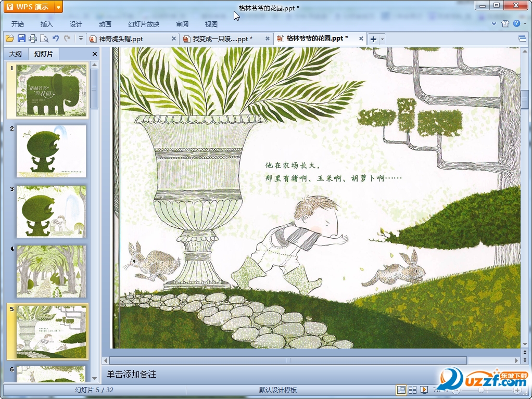This screenshot has height=399, width=532.
Task: Go to next slide double-arrow button
Action: tap(525, 359)
